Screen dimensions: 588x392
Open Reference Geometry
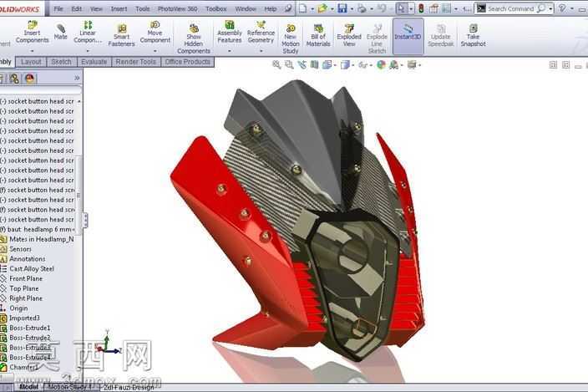[x=261, y=32]
